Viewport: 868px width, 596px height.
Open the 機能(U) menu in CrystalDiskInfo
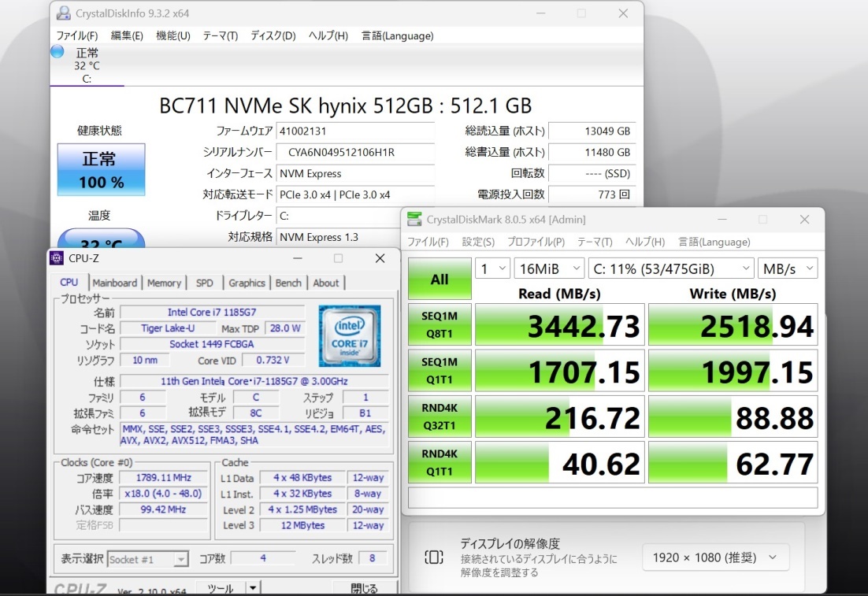point(173,36)
